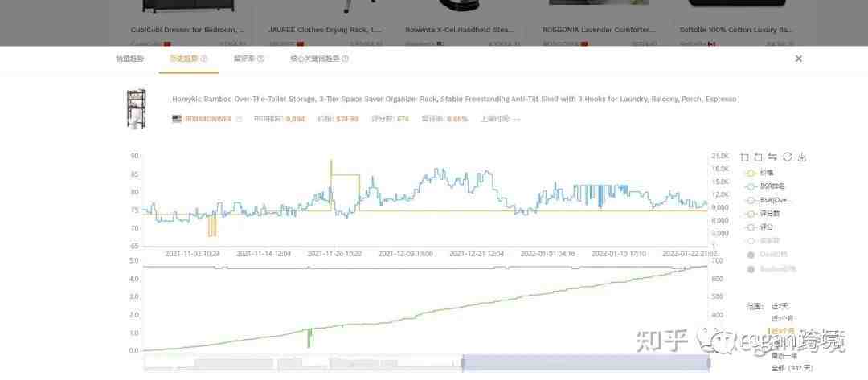The width and height of the screenshot is (868, 380).
Task: Toggle the 评分 series in the legend
Action: click(758, 227)
